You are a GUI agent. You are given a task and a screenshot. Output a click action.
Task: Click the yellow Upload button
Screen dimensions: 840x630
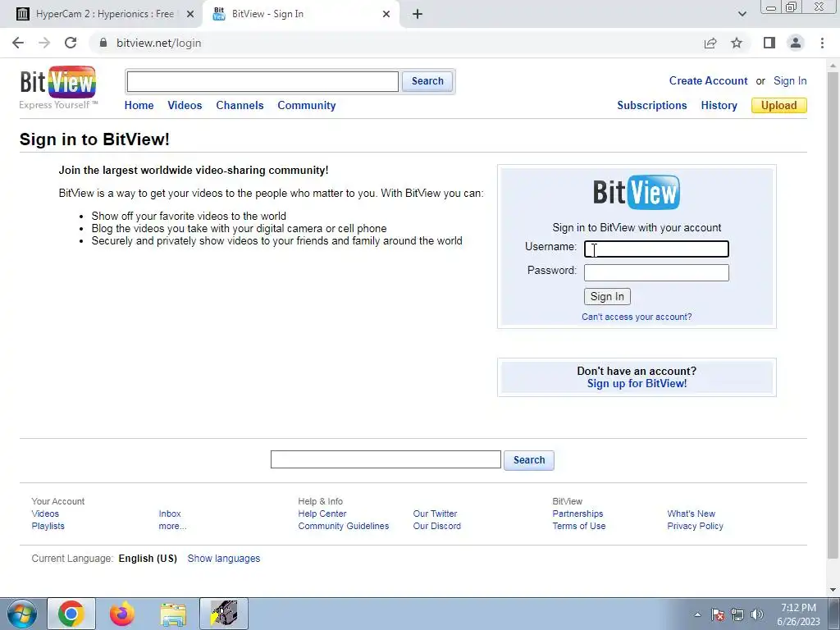click(x=779, y=106)
